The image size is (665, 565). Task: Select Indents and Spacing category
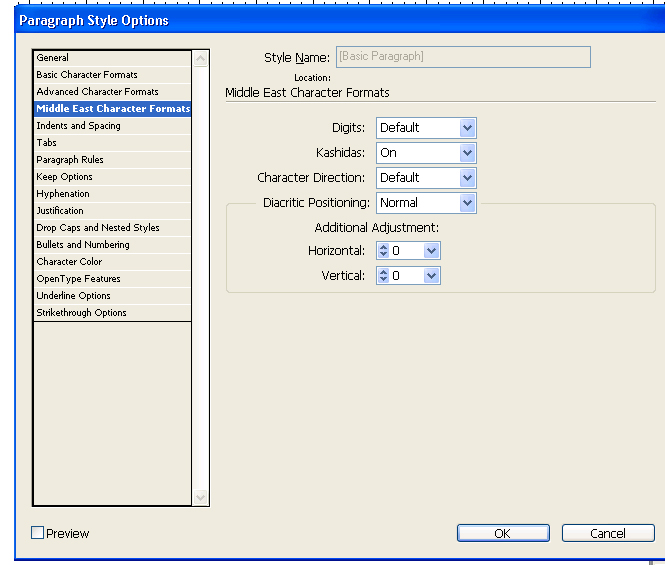click(x=78, y=126)
